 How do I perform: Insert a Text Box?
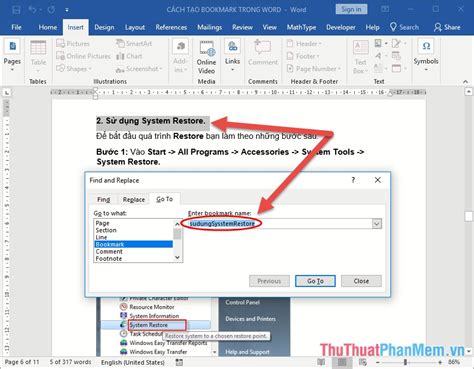click(360, 57)
